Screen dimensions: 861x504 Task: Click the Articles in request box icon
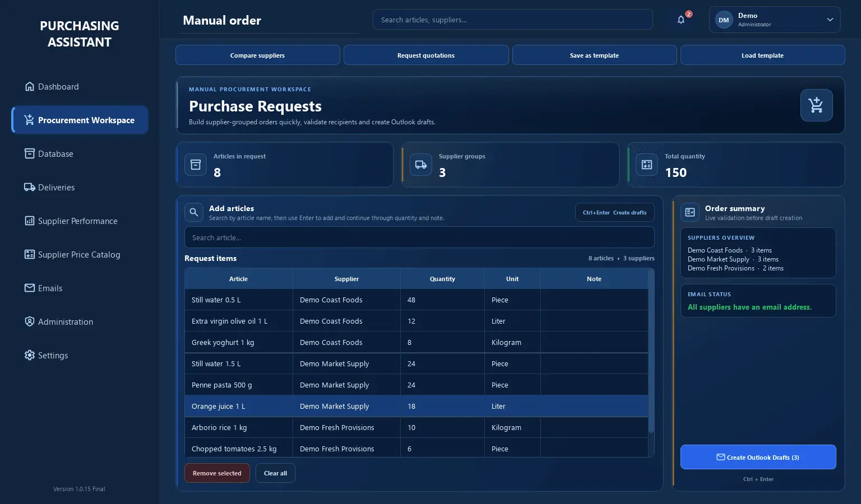click(196, 165)
